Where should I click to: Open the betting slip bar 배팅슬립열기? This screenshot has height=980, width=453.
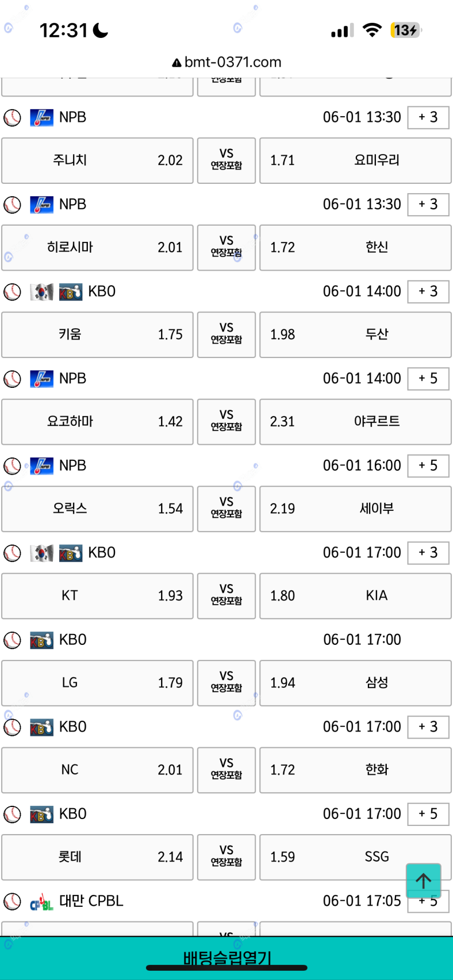pos(227,958)
